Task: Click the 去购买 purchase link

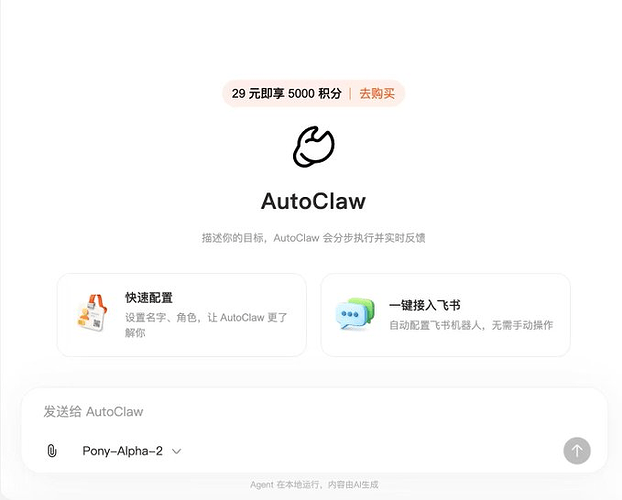Action: tap(377, 94)
